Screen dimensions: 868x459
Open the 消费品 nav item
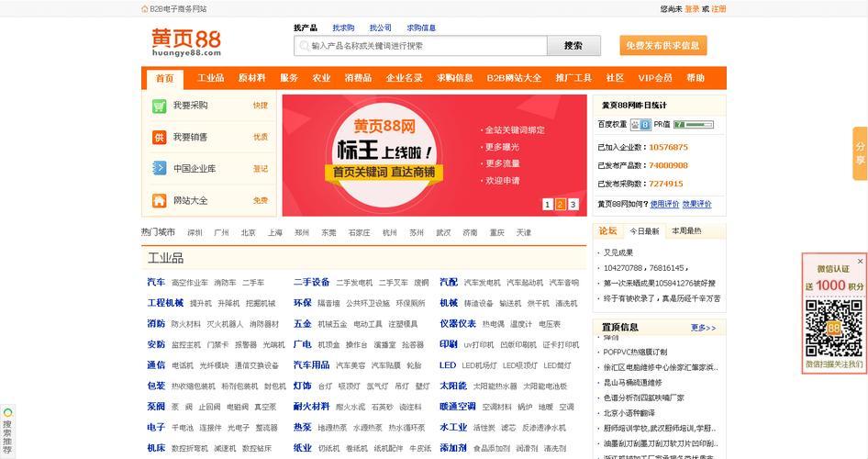pyautogui.click(x=358, y=78)
